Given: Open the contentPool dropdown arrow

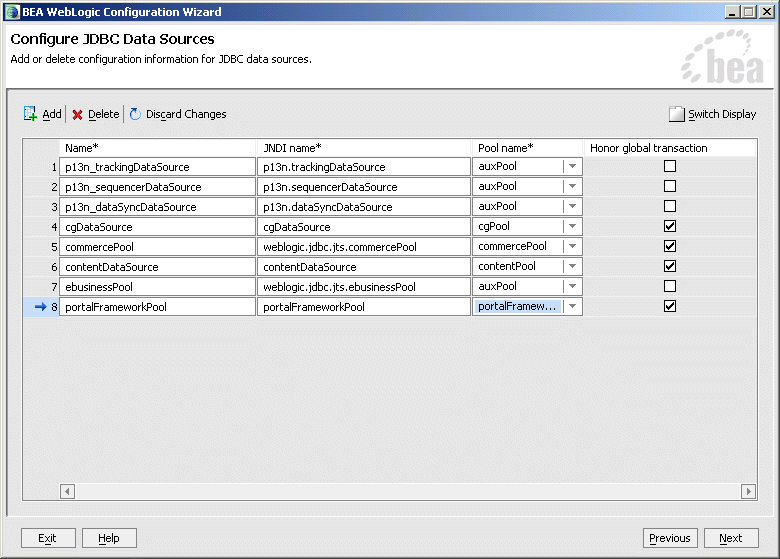Looking at the screenshot, I should (x=573, y=266).
